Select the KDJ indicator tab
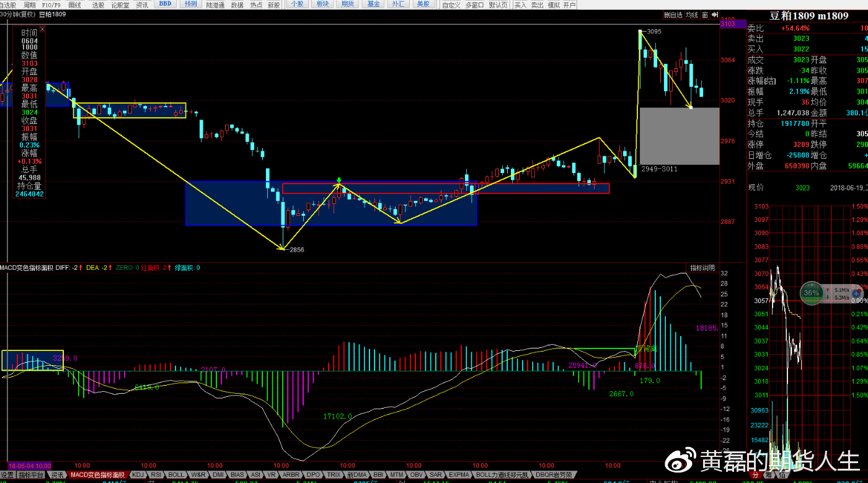The height and width of the screenshot is (483, 868). click(x=138, y=474)
